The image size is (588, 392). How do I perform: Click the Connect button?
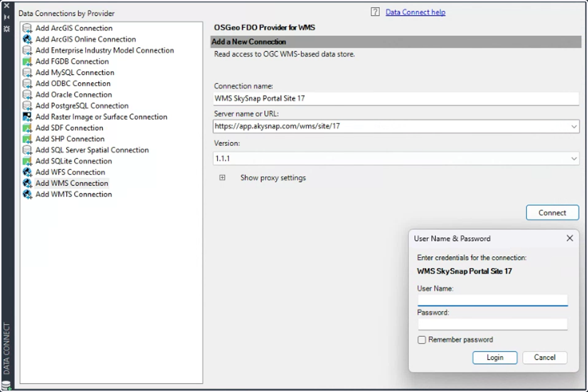pos(552,213)
